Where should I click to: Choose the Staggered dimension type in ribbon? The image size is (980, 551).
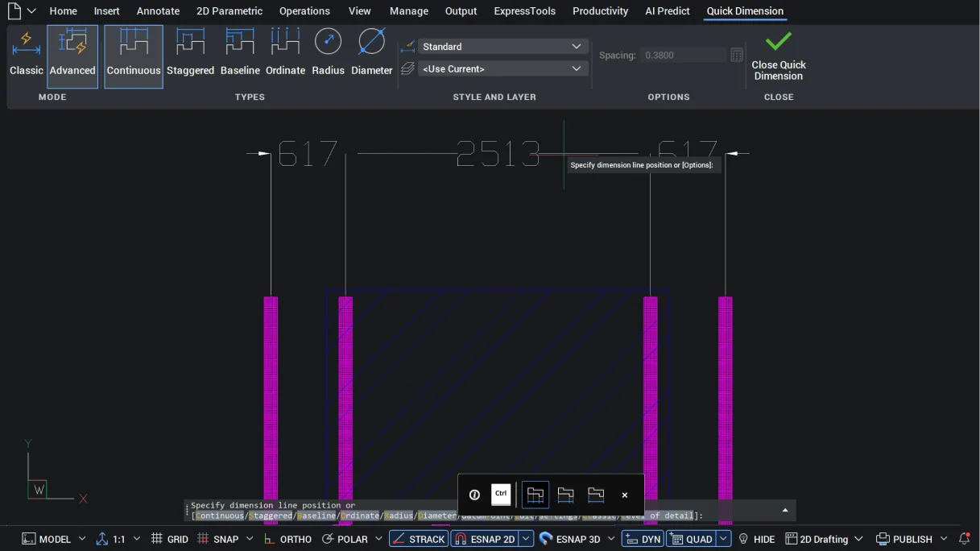tap(190, 55)
